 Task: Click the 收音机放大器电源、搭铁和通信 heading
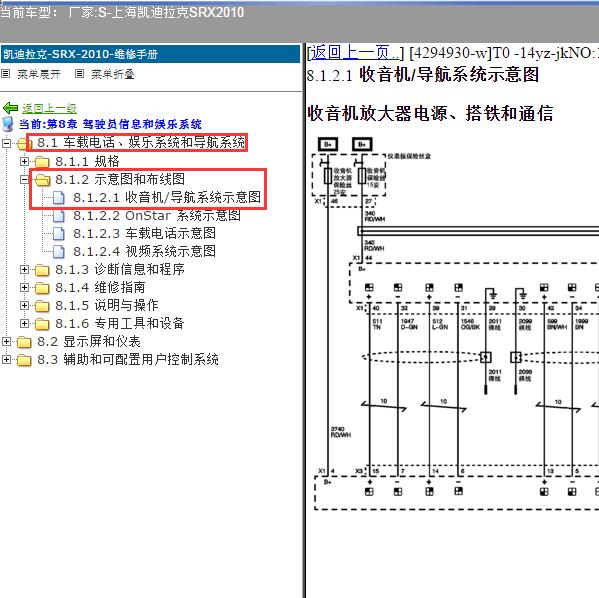pyautogui.click(x=430, y=113)
